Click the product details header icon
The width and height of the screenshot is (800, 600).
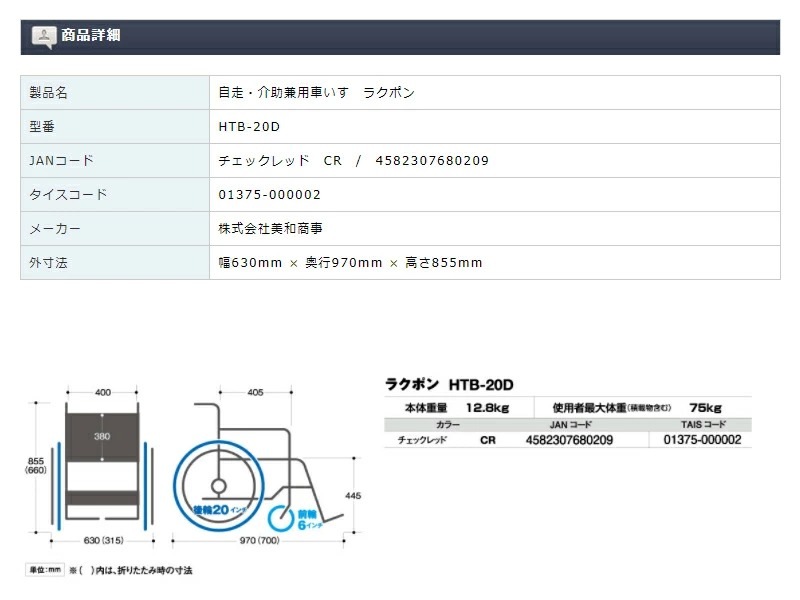point(44,37)
